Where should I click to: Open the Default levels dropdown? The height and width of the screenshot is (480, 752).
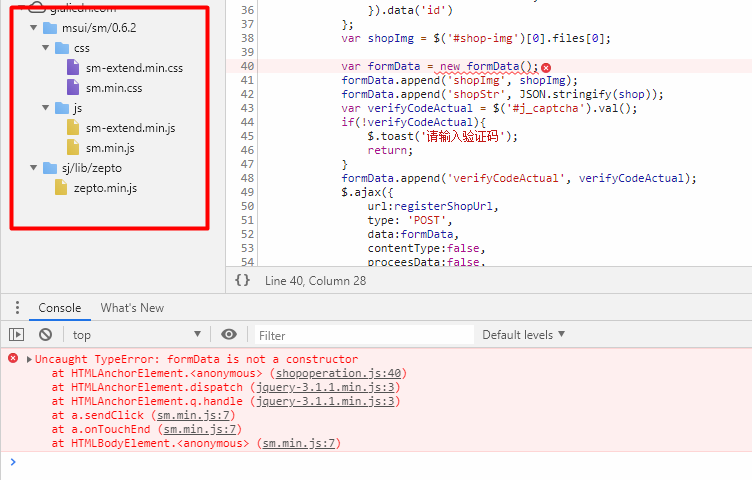(x=523, y=335)
